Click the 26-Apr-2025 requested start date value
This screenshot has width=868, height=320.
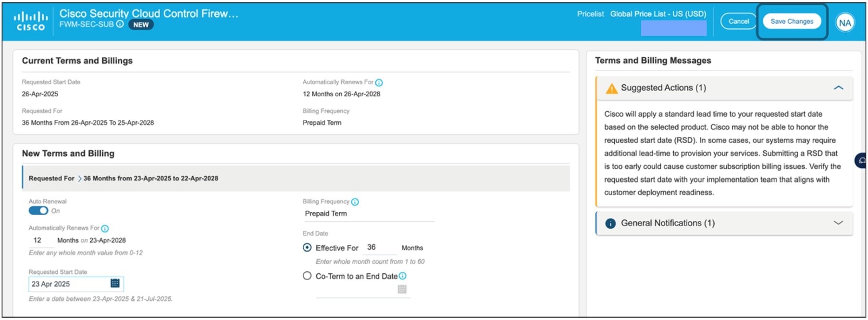pos(40,94)
